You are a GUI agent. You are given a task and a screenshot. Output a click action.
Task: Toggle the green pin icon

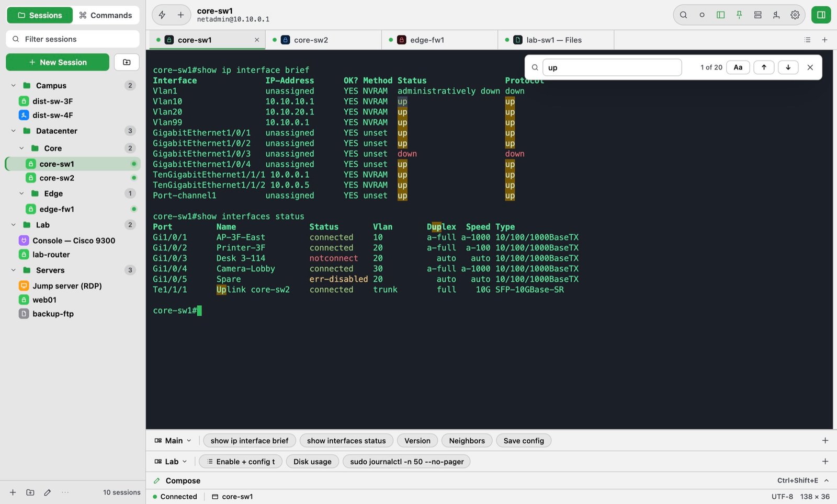click(x=739, y=15)
